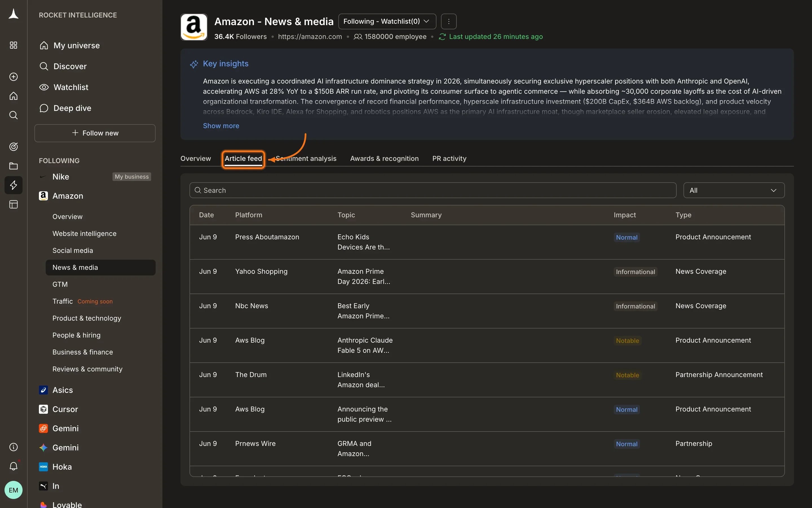Click the multicolor star Gemini logo icon

pyautogui.click(x=43, y=448)
